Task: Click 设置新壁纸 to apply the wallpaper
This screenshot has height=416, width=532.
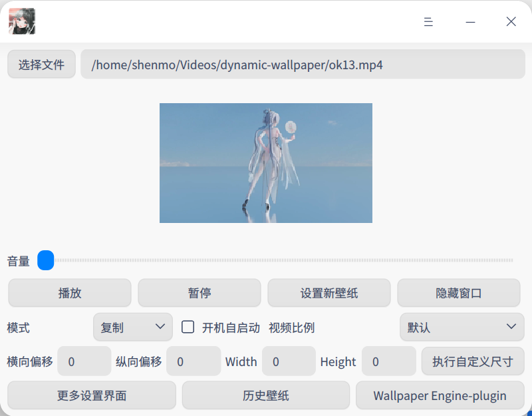Action: point(329,293)
